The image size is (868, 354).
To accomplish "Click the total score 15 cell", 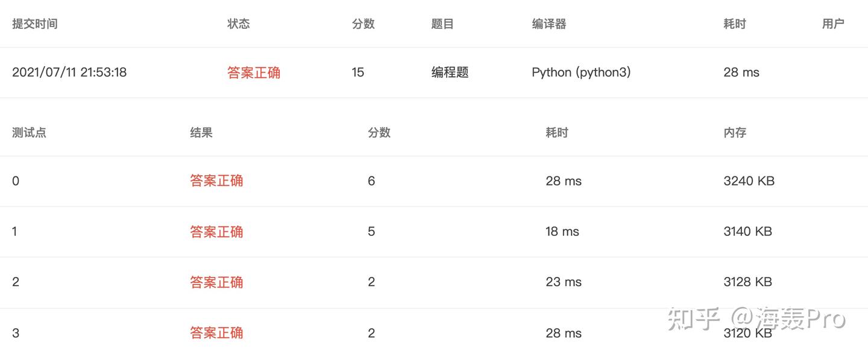I will (358, 73).
